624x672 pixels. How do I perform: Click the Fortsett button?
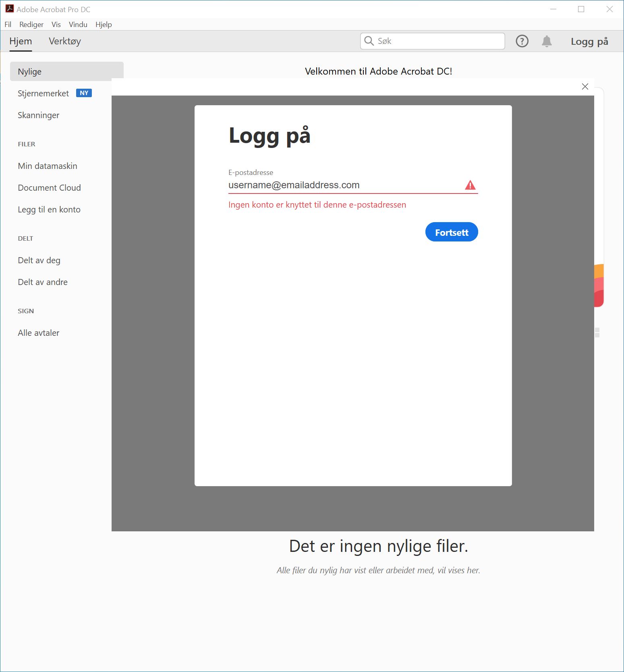pyautogui.click(x=452, y=232)
